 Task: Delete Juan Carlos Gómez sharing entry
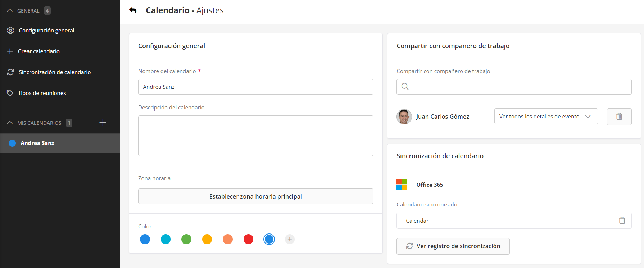(x=619, y=117)
